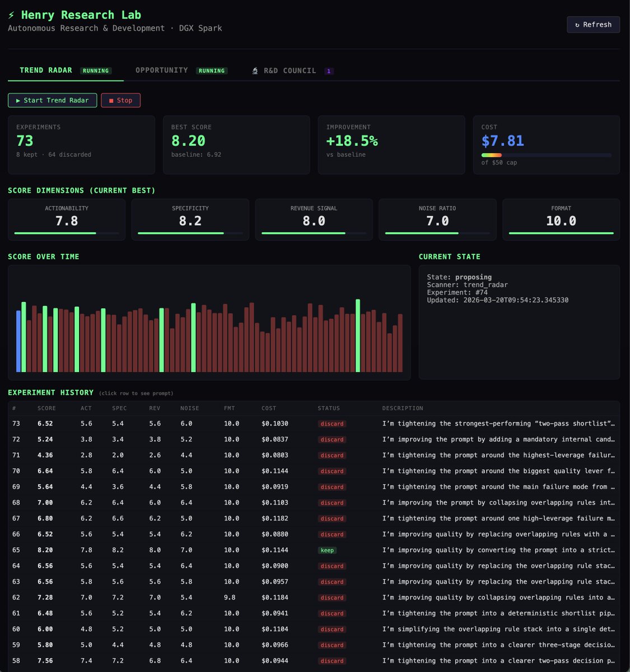Viewport: 630px width, 672px height.
Task: Click cost $0.0957 in row 63
Action: click(x=275, y=582)
